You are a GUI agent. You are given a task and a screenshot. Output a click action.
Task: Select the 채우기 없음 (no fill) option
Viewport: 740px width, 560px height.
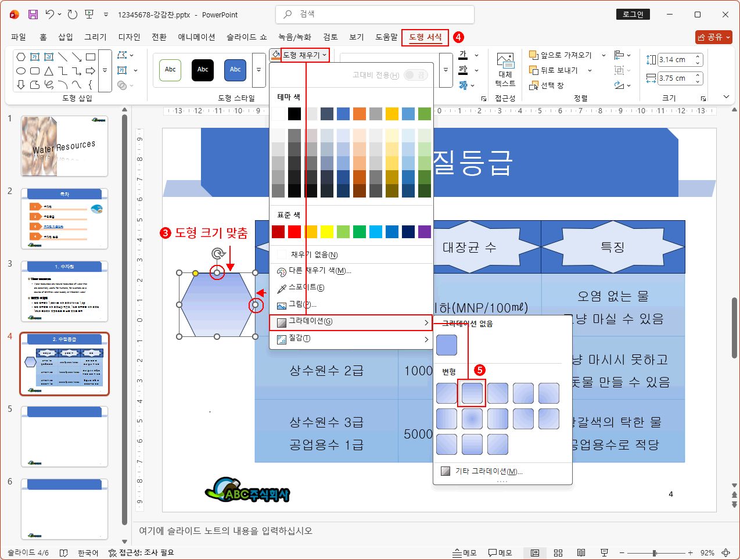[x=314, y=254]
